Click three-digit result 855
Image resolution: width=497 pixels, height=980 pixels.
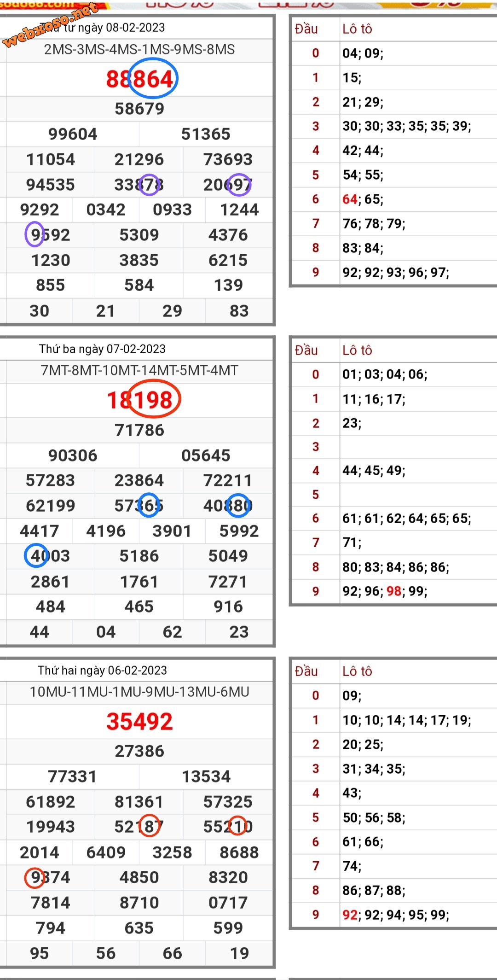[x=51, y=285]
